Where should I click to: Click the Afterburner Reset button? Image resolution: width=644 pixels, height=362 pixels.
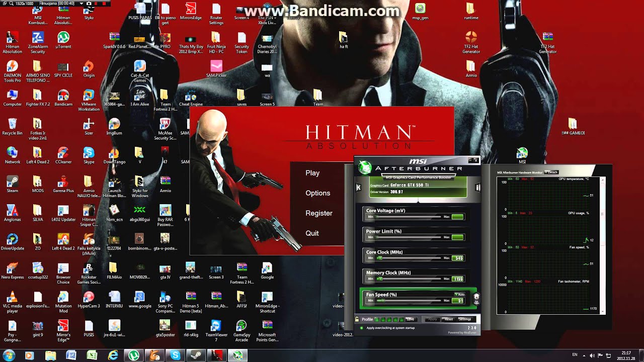(x=448, y=319)
